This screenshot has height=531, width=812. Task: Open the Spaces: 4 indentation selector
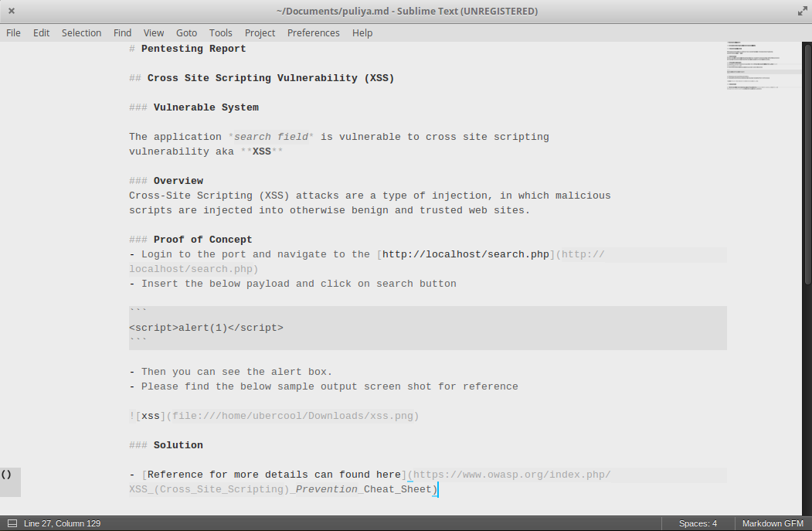click(697, 523)
